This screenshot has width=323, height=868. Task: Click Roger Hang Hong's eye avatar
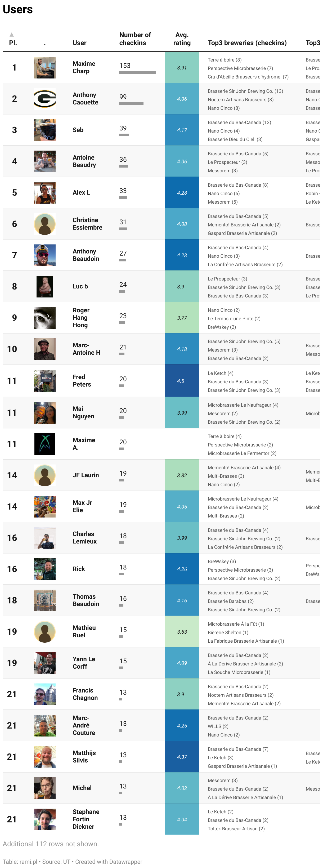[45, 318]
